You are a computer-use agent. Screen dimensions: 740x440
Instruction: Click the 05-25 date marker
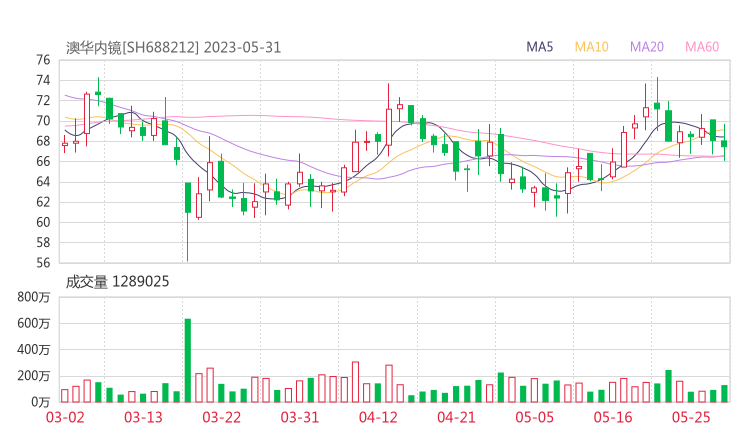692,417
